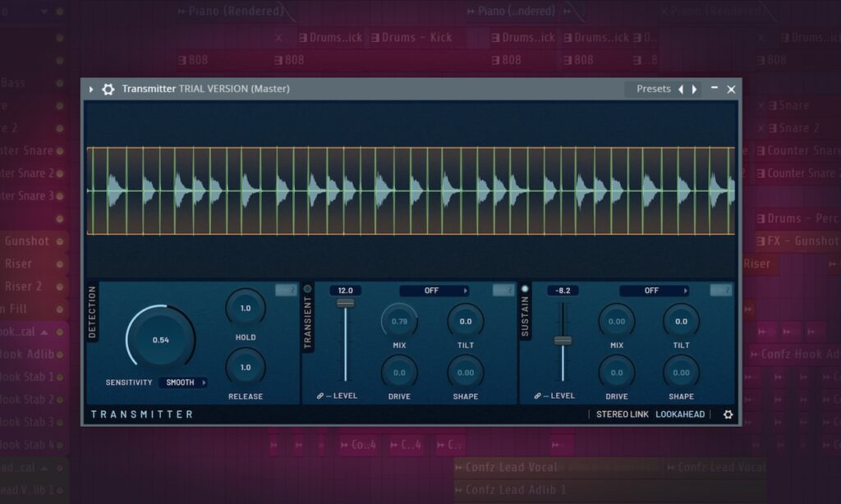This screenshot has width=841, height=504.
Task: Open Transmitter settings gear at bottom right
Action: (x=728, y=415)
